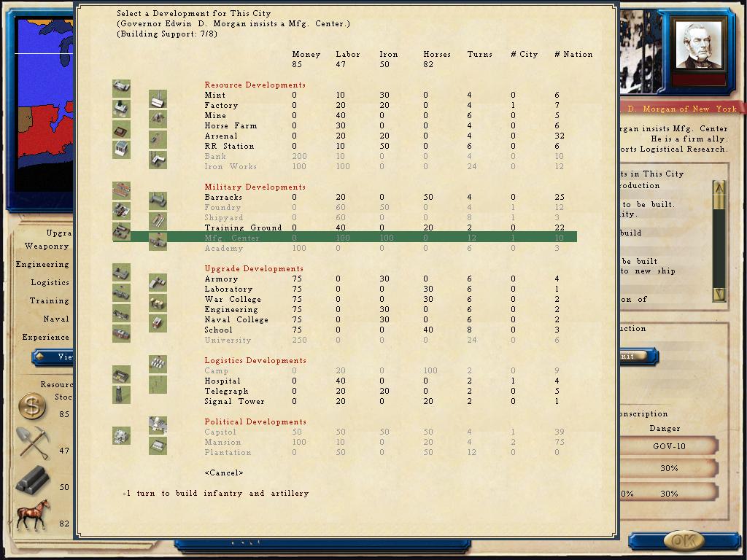
Task: Click the Weaponry upgrade label
Action: (47, 246)
